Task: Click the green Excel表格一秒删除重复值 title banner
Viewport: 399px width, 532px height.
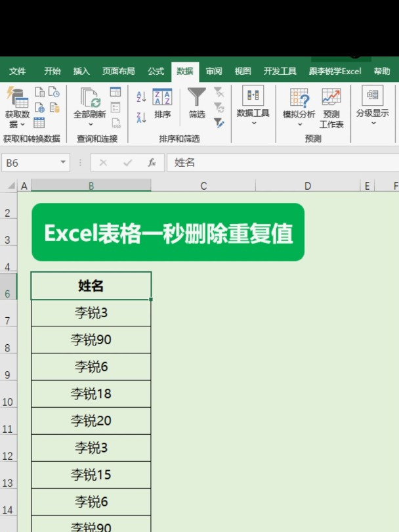Action: pyautogui.click(x=168, y=233)
